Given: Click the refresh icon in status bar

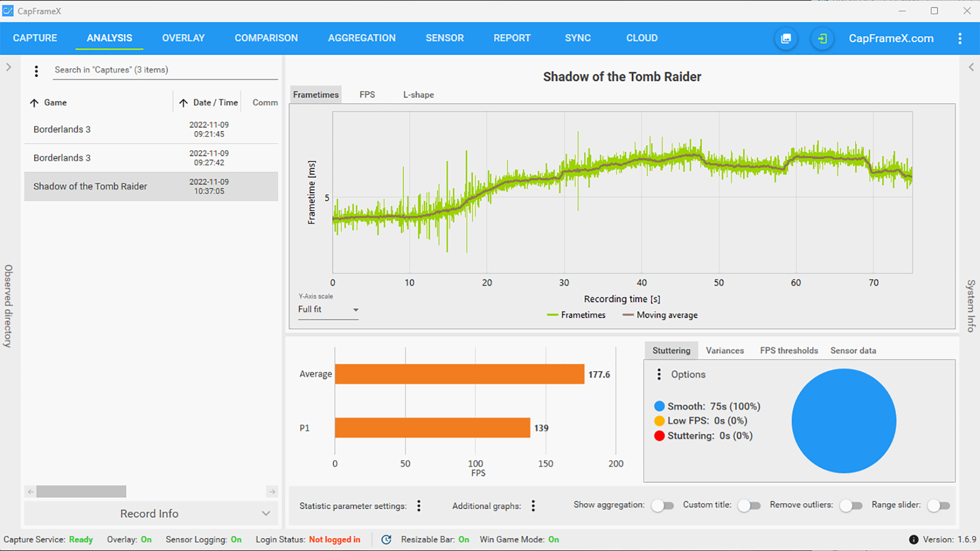Looking at the screenshot, I should coord(386,539).
